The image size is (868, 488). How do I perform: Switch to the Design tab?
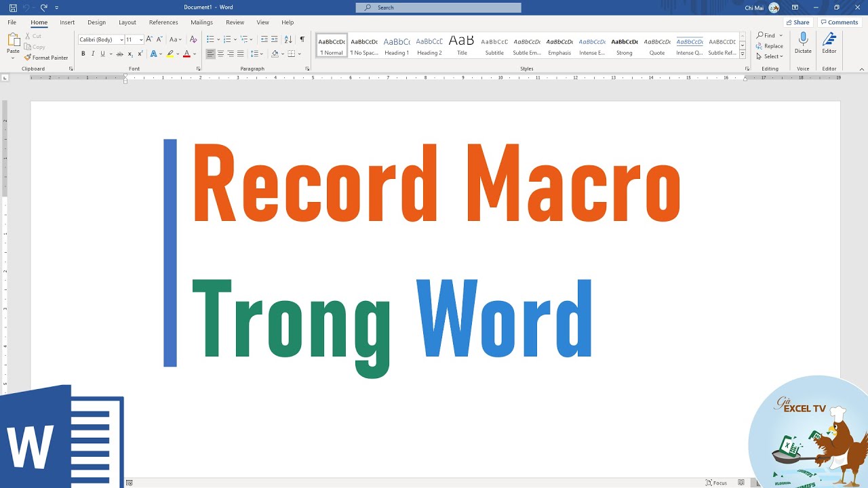[96, 22]
